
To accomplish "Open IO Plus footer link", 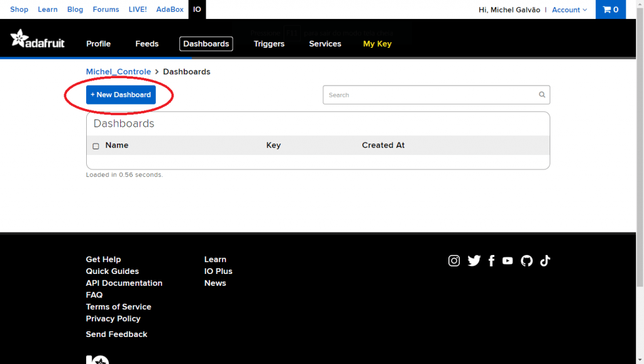I will (218, 271).
